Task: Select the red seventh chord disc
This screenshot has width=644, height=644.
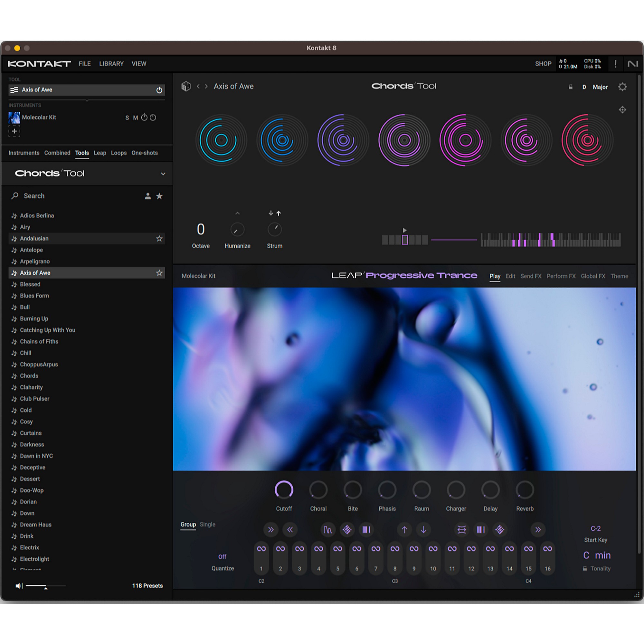Action: pos(587,140)
